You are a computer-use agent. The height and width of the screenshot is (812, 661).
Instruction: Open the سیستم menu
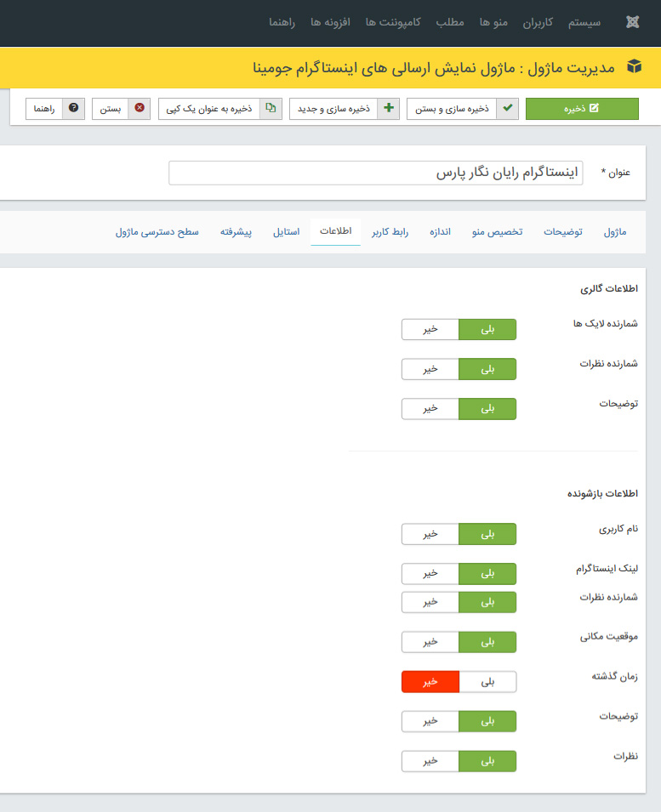tap(584, 23)
